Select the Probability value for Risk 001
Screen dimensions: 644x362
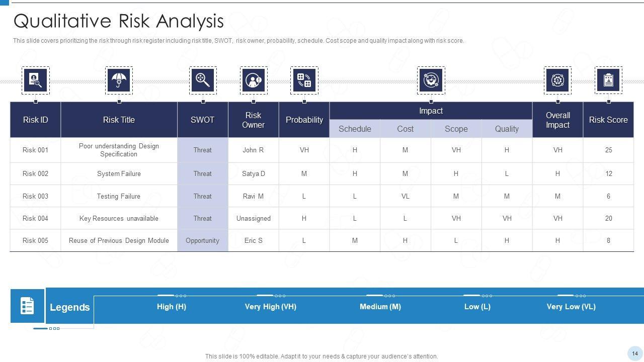point(304,150)
